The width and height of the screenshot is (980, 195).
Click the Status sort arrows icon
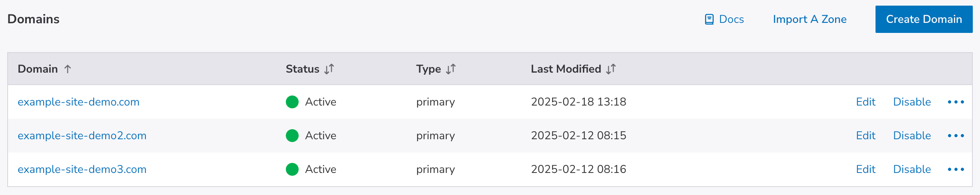coord(329,69)
